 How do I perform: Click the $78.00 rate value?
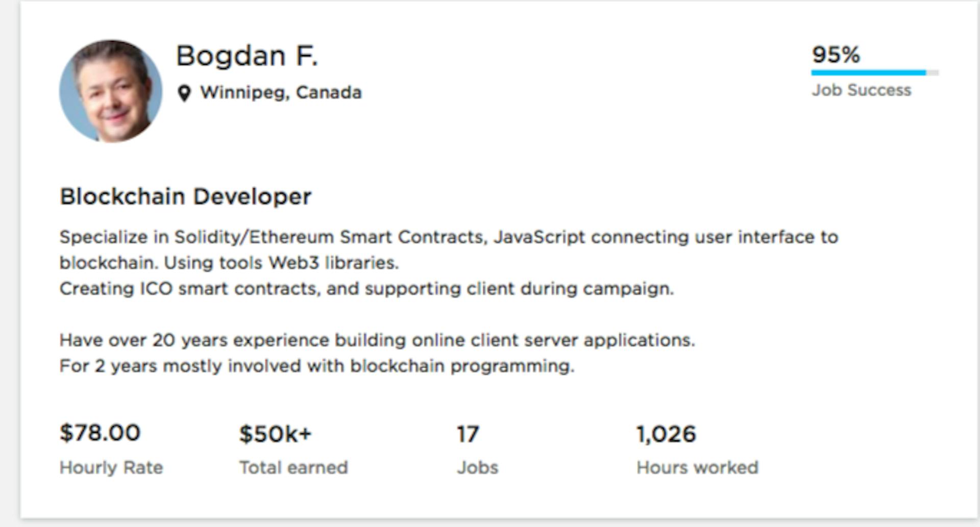click(100, 433)
